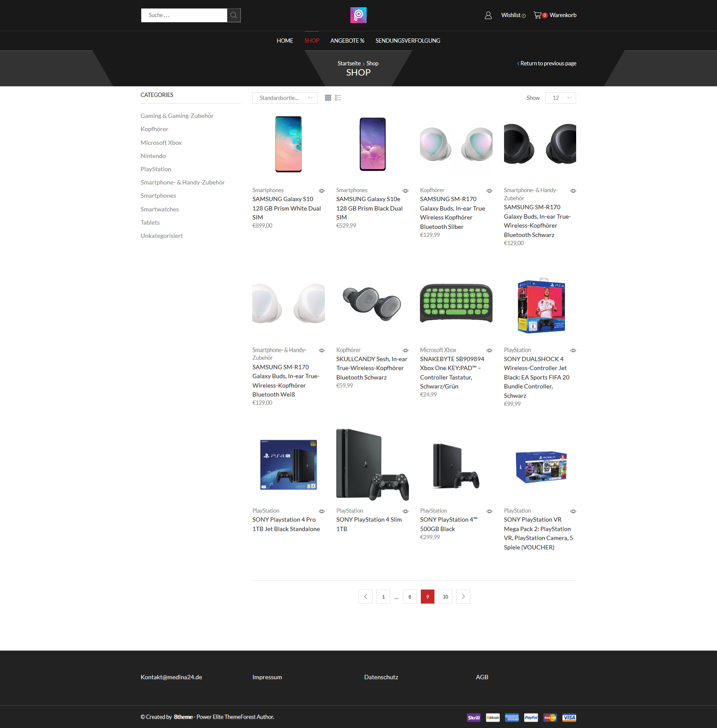
Task: Open the Warenkorb cart icon
Action: coord(537,15)
